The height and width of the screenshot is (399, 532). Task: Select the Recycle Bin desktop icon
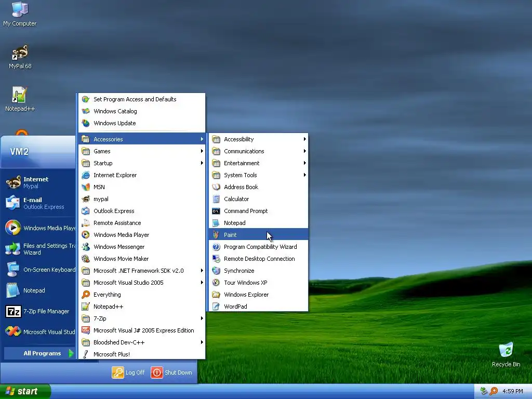(x=506, y=354)
